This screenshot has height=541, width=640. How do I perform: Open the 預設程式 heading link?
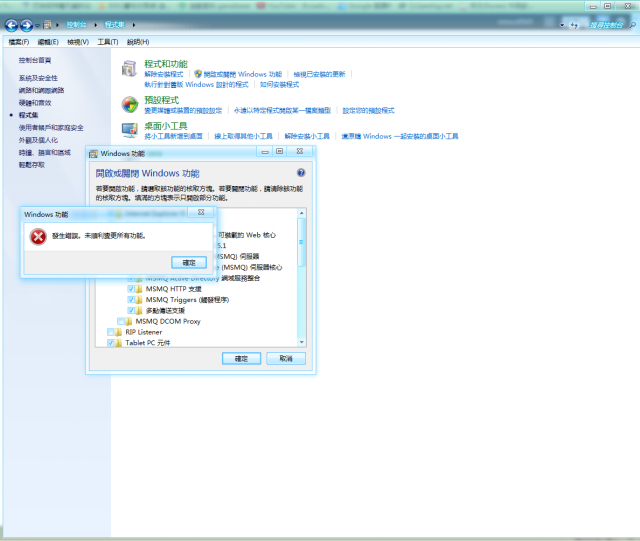162,100
